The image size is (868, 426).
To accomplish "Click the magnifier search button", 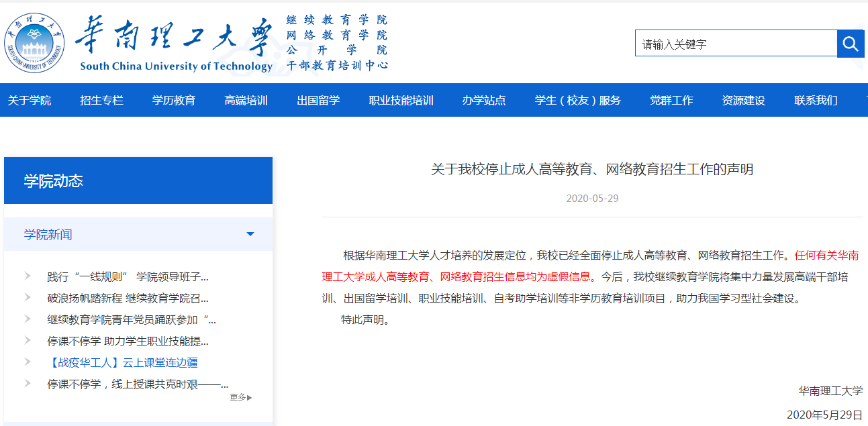I will click(x=851, y=44).
